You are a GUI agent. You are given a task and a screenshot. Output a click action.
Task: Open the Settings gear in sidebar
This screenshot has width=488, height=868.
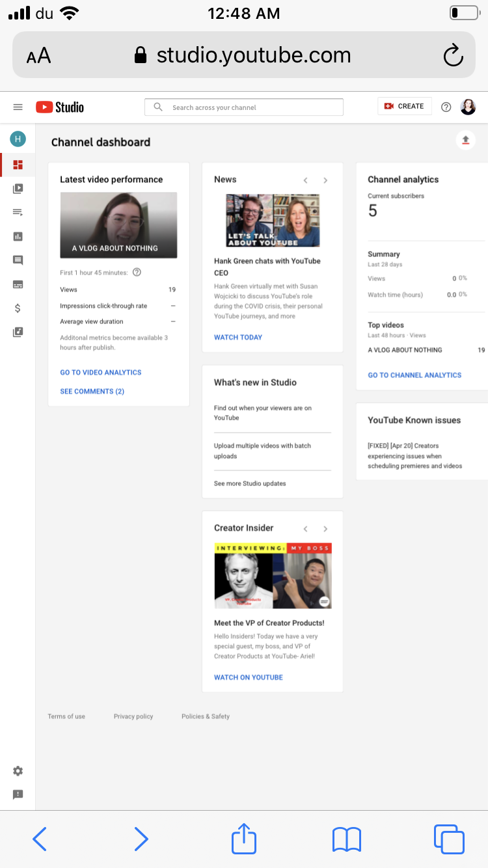18,771
